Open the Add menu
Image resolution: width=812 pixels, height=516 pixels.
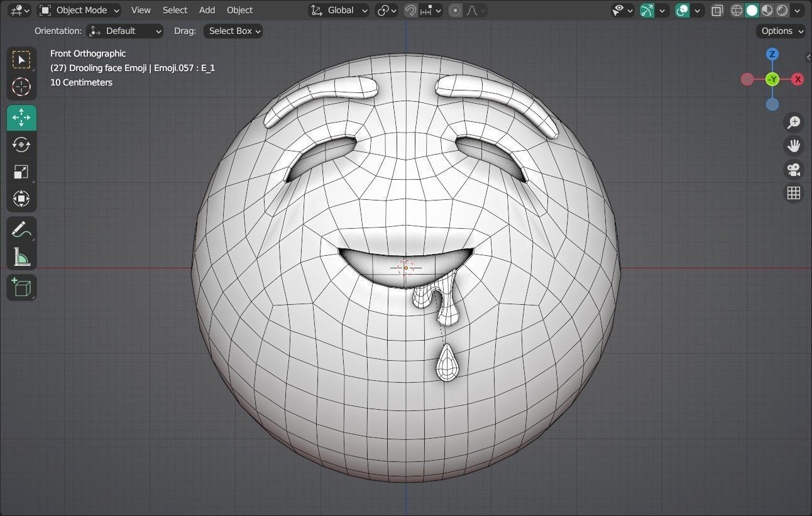[207, 10]
